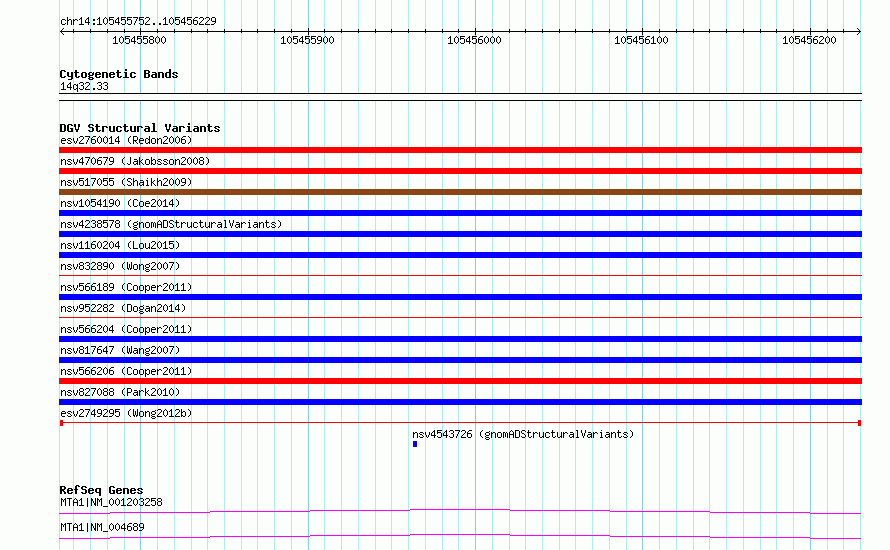Click the nsv566206 (Cooper2011) label
890x550 pixels.
(x=126, y=371)
